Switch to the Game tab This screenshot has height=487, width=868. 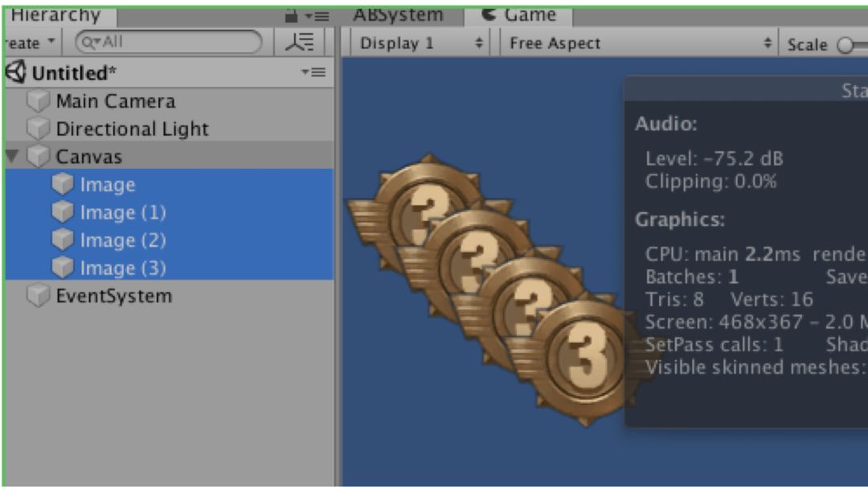pyautogui.click(x=518, y=15)
